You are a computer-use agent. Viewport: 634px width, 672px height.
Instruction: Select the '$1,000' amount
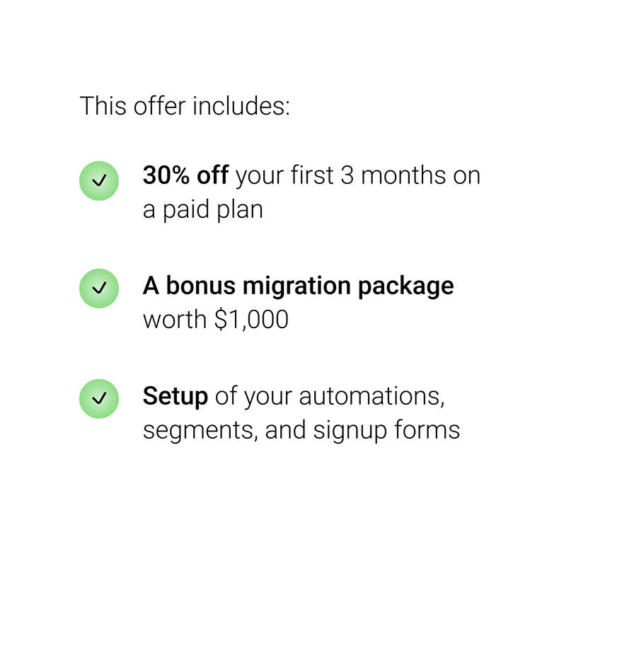pyautogui.click(x=251, y=319)
